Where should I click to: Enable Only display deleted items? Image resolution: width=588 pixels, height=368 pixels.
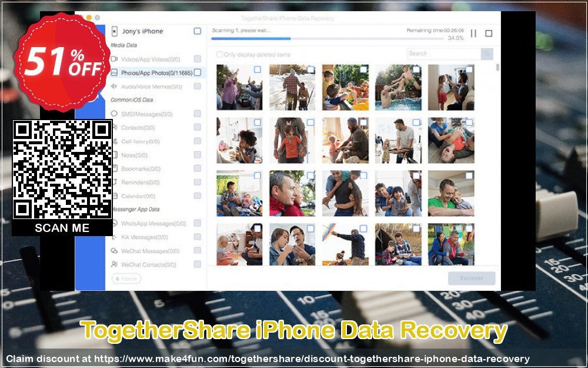(219, 54)
